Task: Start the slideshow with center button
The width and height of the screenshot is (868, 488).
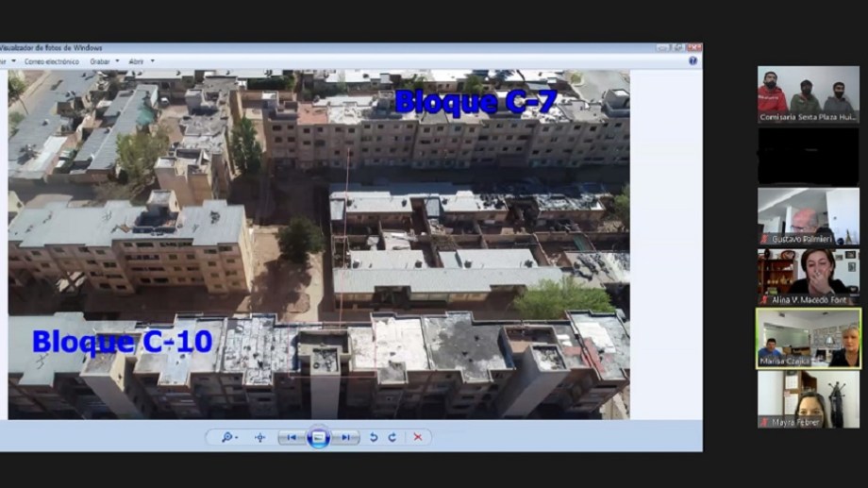Action: pos(319,438)
